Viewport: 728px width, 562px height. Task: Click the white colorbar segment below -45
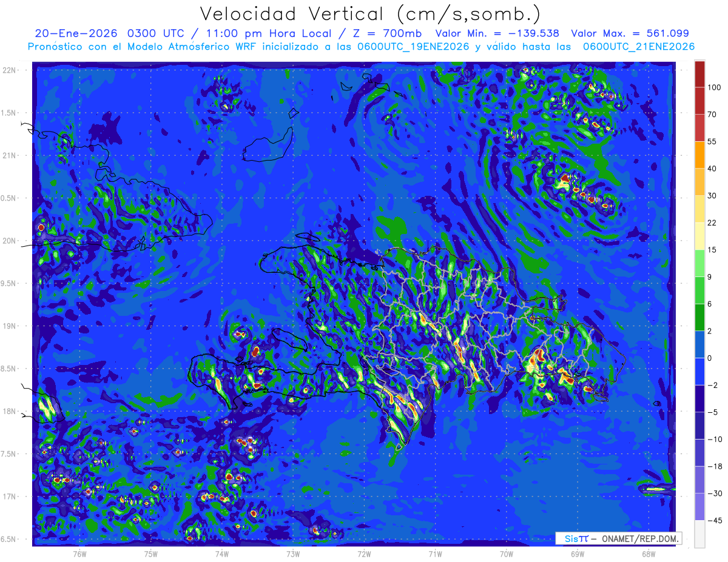click(699, 534)
